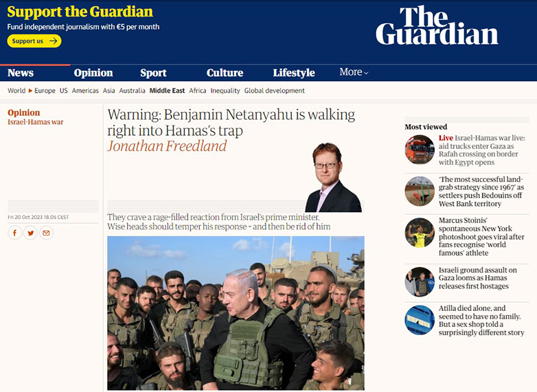This screenshot has height=392, width=537.
Task: Click the red arrow beside World
Action: tap(30, 91)
